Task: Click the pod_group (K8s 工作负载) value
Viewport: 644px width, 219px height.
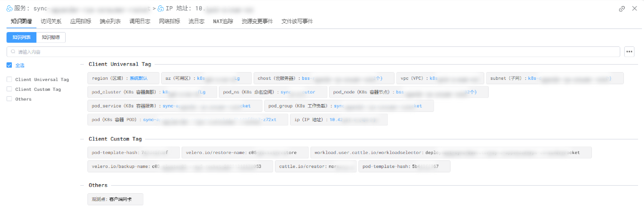Action: pos(378,106)
